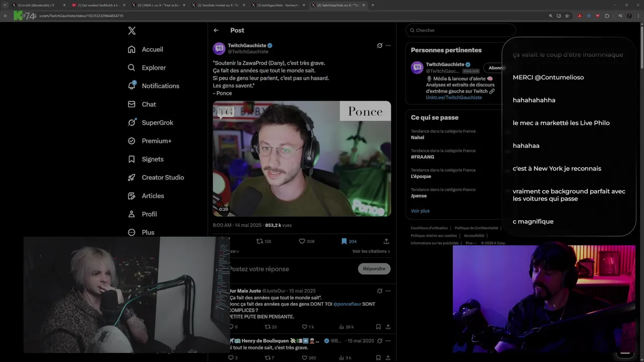Open Politique de Confidentialité footer link
Screen dimensions: 644x362
coord(476,228)
